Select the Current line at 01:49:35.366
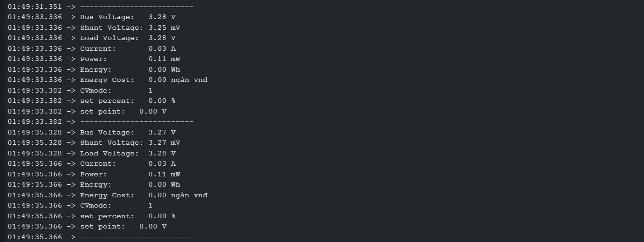Viewport: 644px width, 242px height. coord(91,164)
